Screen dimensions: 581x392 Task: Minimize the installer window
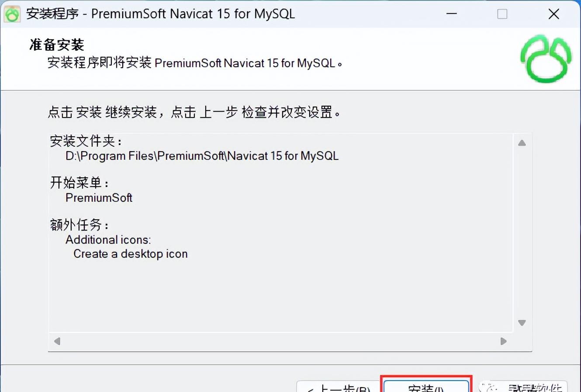coord(452,14)
